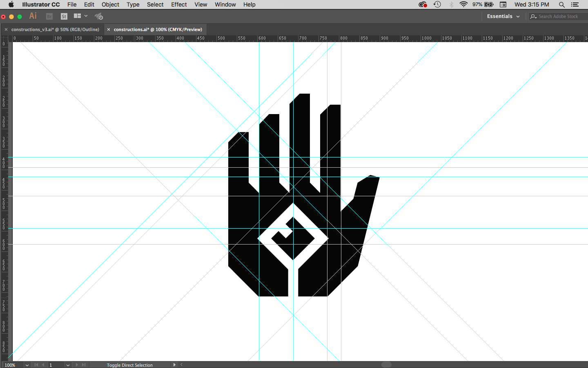Open the Notification Center list icon
The width and height of the screenshot is (588, 368).
575,4
